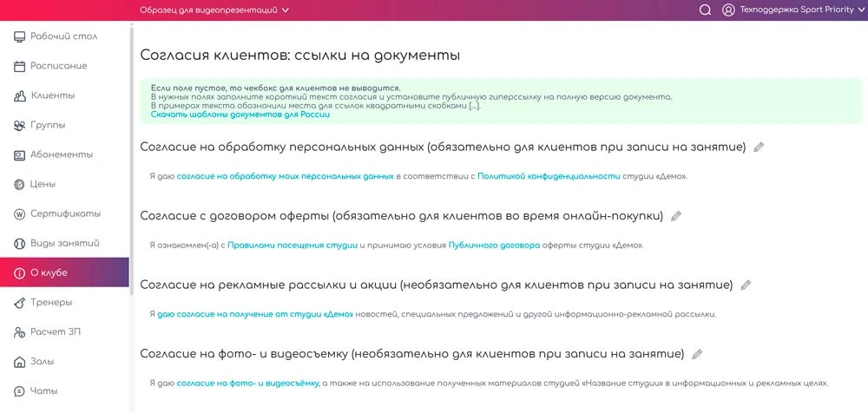Click heading Согласие на фото- и видеосъемку
Screen dimensions: 868x413
pos(411,354)
